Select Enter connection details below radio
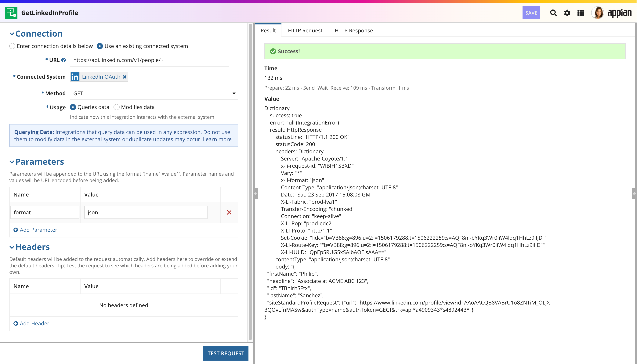 [x=12, y=46]
